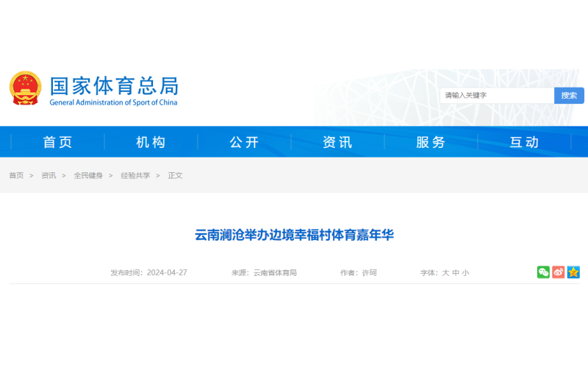Open the 首页 navigation menu item
588x368 pixels.
57,142
